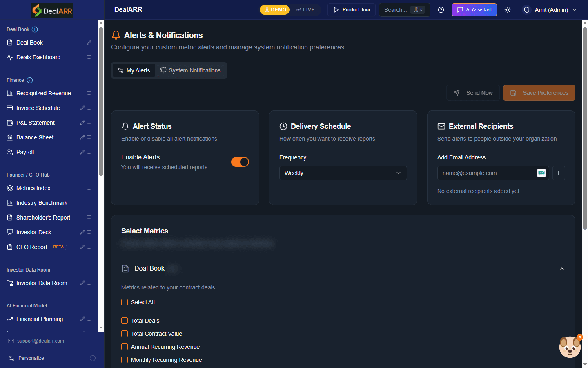Open the dog mascot chat widget
Screen dimensions: 588x368
click(570, 347)
